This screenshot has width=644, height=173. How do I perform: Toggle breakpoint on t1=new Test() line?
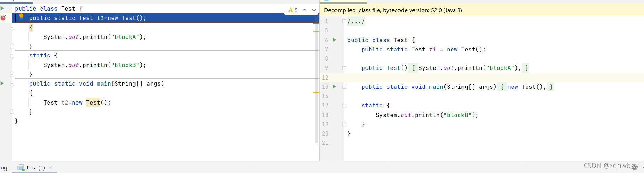point(3,18)
